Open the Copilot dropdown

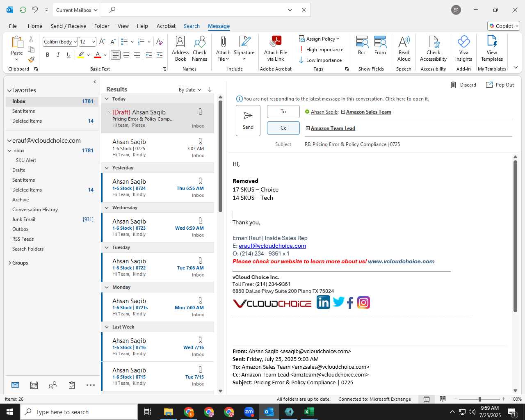pyautogui.click(x=504, y=26)
